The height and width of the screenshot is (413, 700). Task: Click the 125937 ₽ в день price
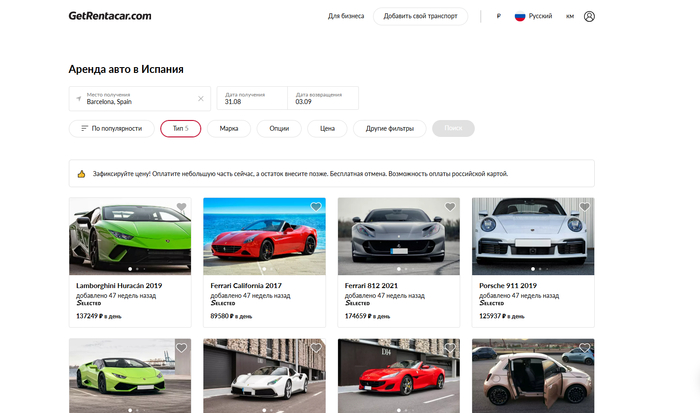502,316
